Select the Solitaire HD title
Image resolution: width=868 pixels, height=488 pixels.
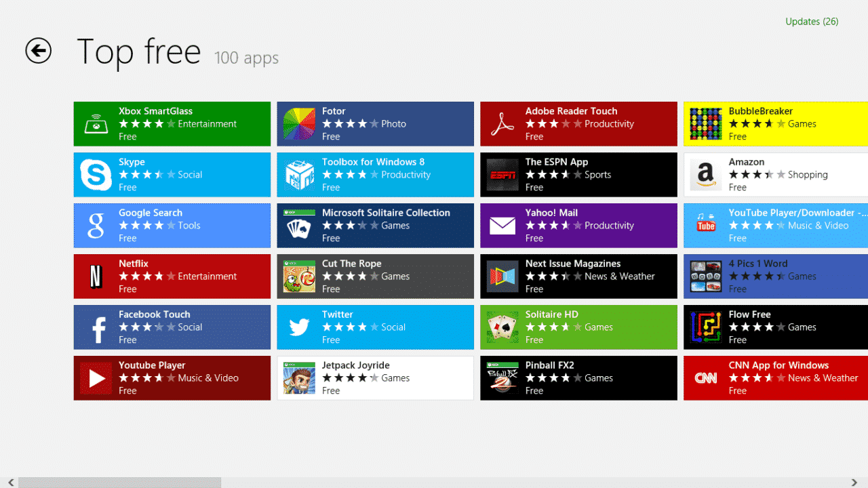coord(552,314)
